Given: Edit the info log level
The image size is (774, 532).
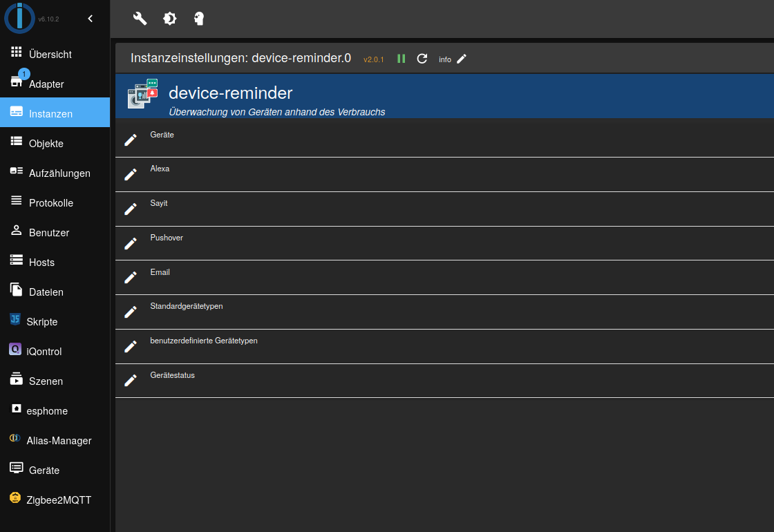Looking at the screenshot, I should [x=462, y=59].
